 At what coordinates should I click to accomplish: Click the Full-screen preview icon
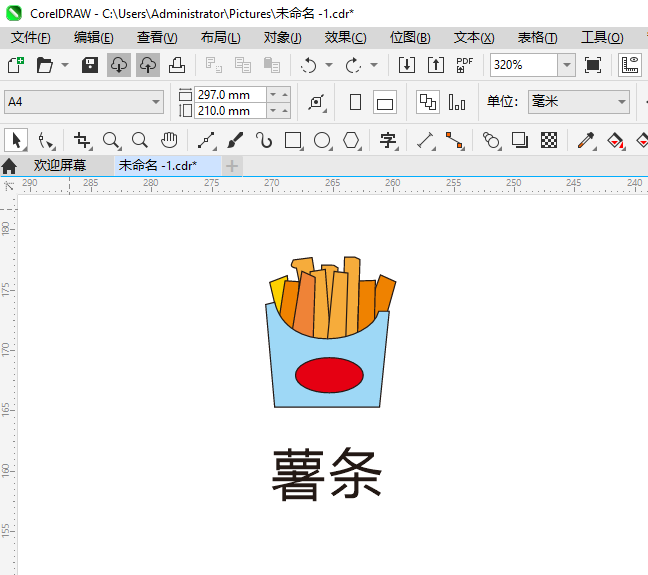[593, 65]
